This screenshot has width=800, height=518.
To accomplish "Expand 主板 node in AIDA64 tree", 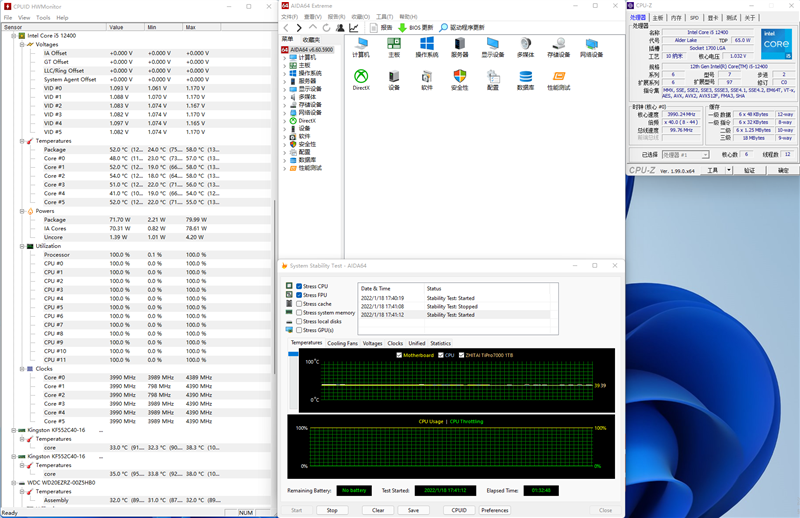I will pyautogui.click(x=285, y=65).
